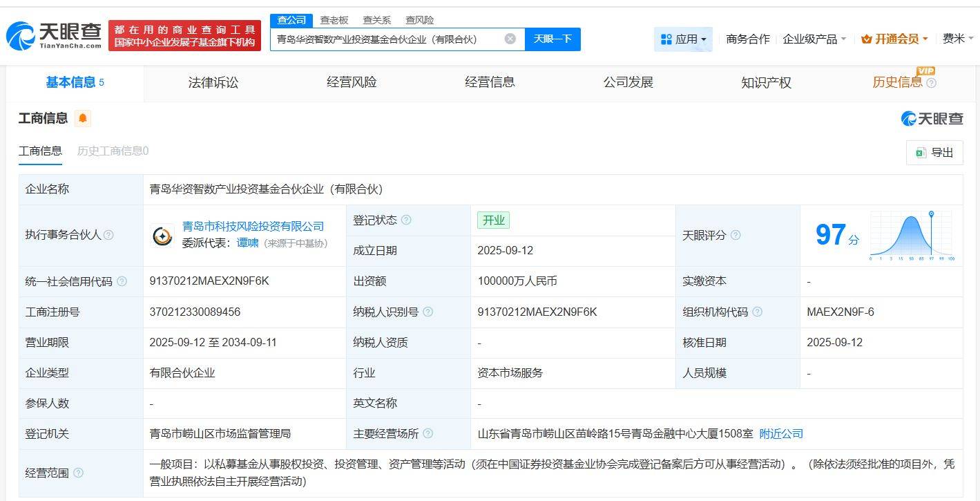Click the help icon next to 经营范围
Image resolution: width=980 pixels, height=501 pixels.
coord(78,473)
